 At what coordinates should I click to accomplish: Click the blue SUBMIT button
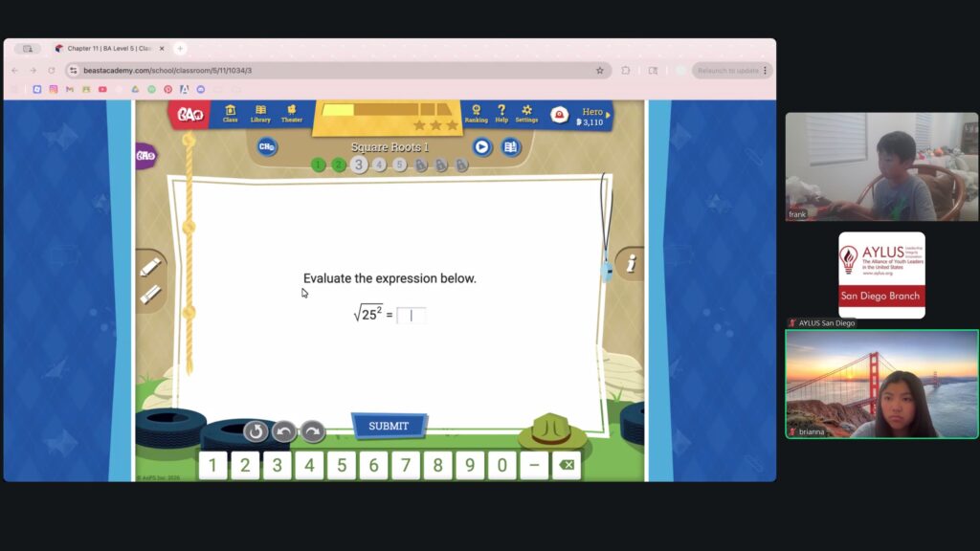[x=389, y=426]
